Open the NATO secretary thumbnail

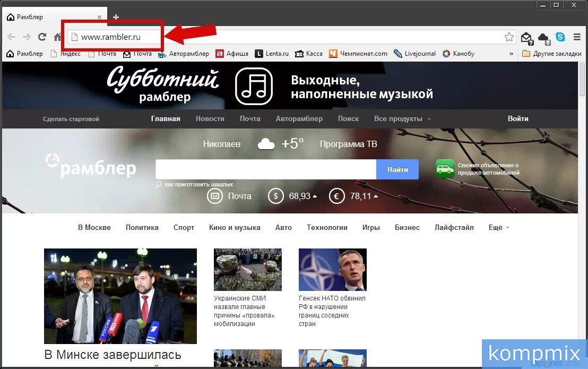[332, 270]
